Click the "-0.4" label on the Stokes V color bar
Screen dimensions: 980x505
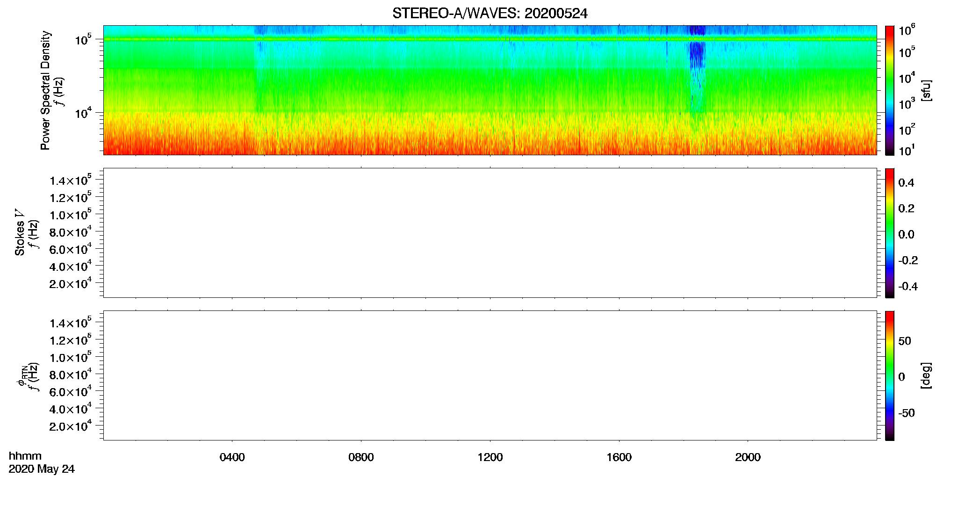coord(908,287)
